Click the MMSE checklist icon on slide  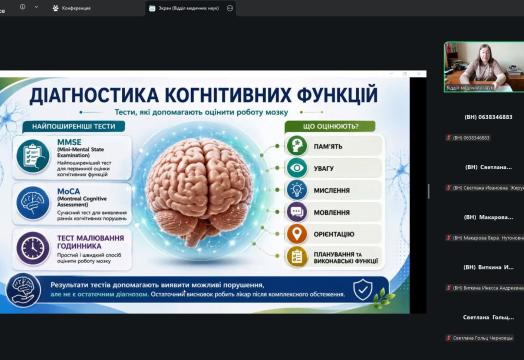click(x=33, y=156)
